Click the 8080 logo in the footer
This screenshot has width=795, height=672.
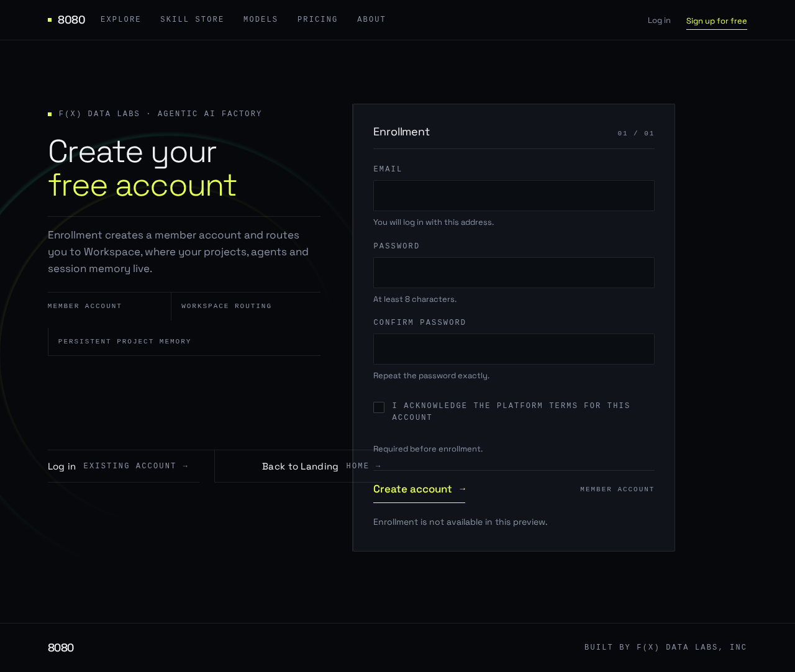click(61, 648)
